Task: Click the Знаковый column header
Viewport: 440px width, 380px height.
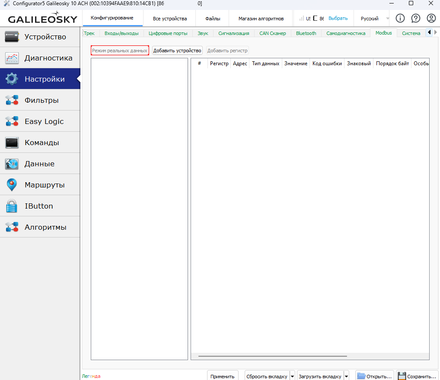Action: [x=359, y=63]
